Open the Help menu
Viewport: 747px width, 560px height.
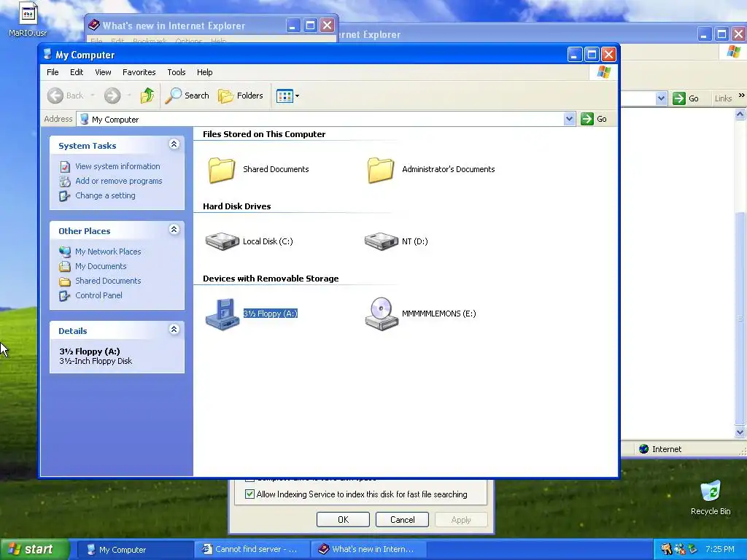point(205,72)
